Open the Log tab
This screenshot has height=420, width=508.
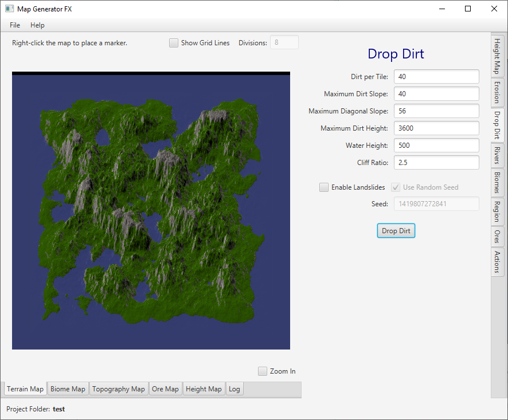pyautogui.click(x=235, y=389)
